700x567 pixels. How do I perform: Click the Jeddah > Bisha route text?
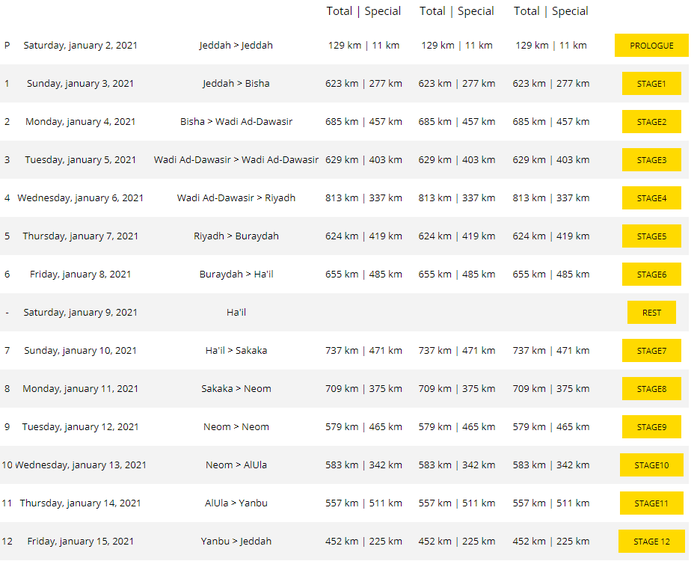[236, 84]
